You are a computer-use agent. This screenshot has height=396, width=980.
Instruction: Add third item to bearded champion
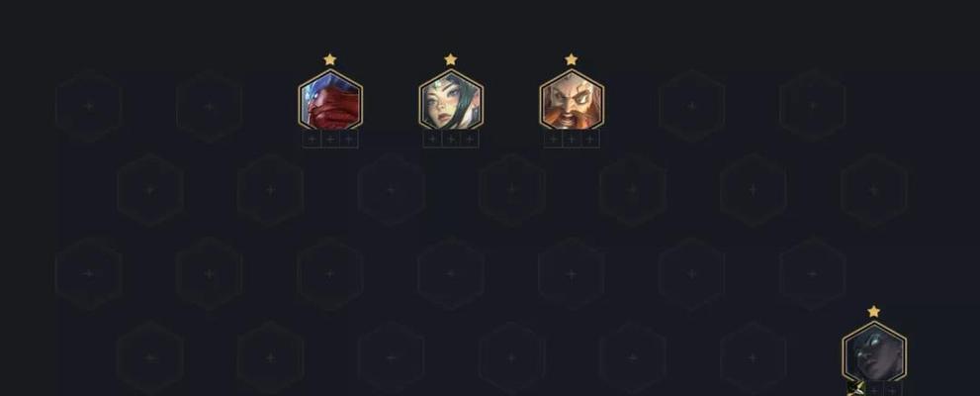pos(590,140)
